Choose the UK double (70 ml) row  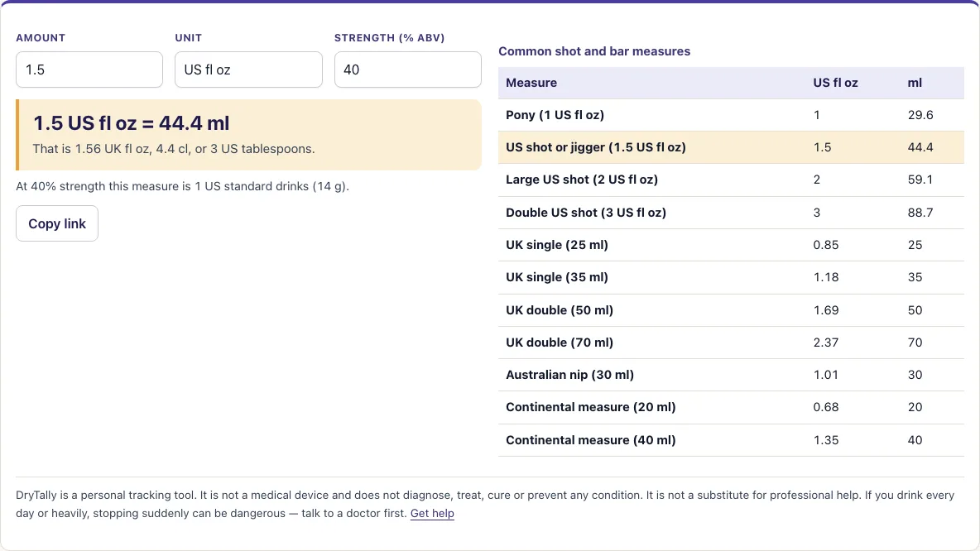[x=731, y=343]
